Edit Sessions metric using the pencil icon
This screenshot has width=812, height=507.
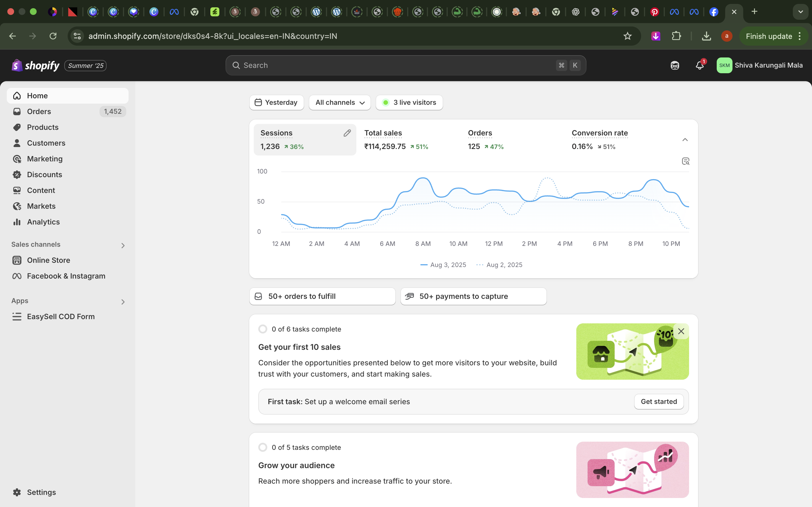point(347,133)
